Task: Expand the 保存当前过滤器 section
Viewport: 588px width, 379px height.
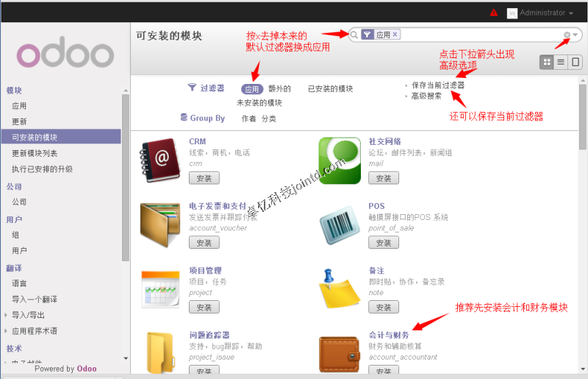Action: tap(437, 85)
